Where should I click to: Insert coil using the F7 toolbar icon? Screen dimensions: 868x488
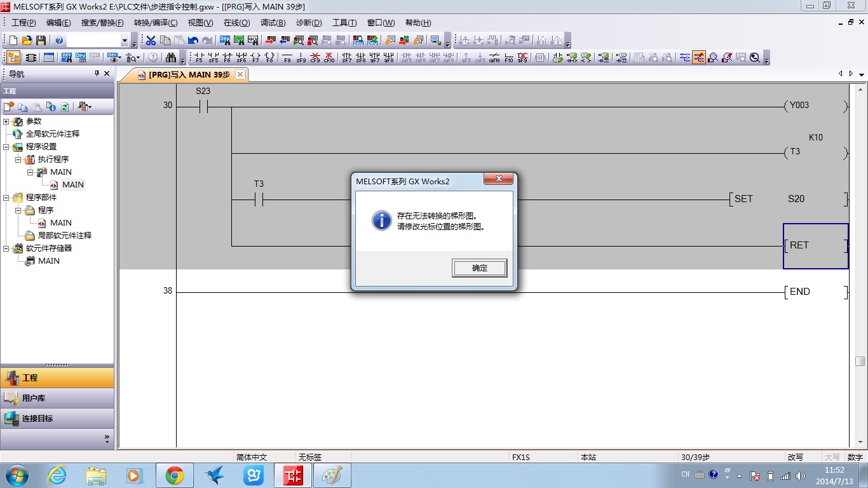(255, 58)
